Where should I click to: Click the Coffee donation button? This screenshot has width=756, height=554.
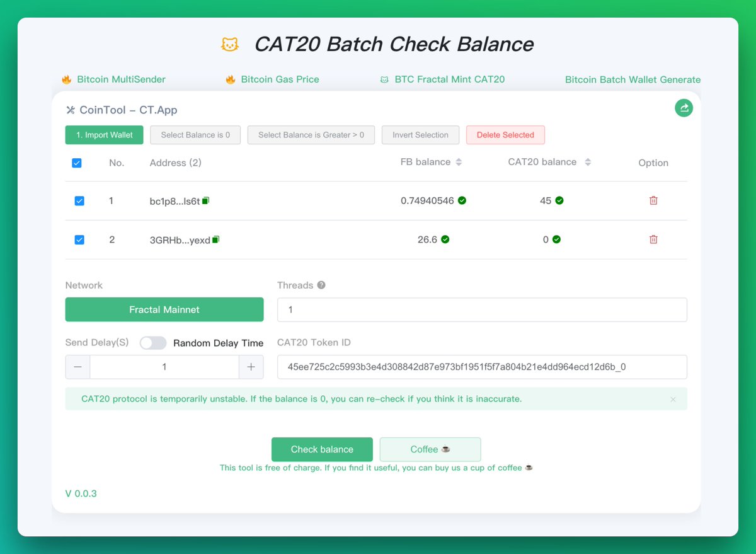click(x=430, y=449)
